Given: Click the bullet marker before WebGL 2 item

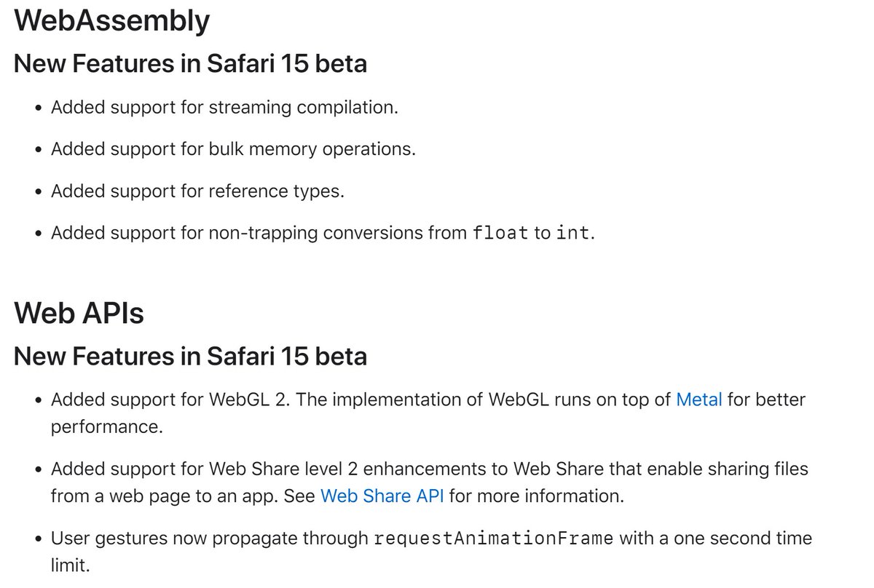Looking at the screenshot, I should (x=39, y=400).
